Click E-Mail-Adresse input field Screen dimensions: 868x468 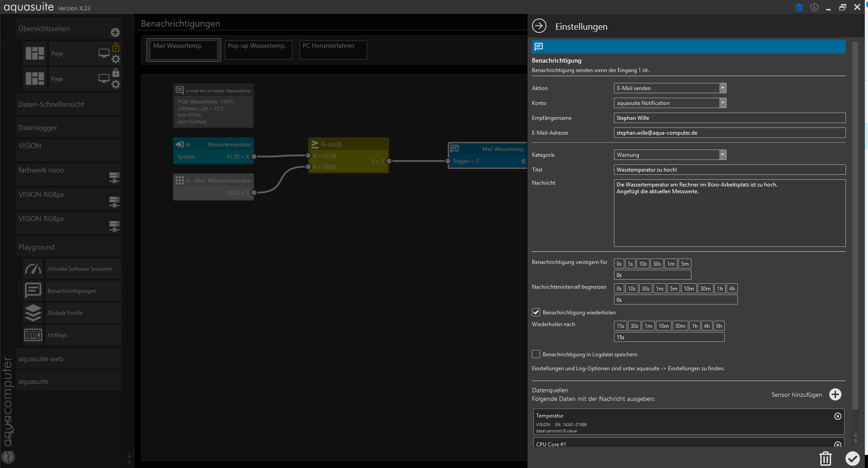[730, 133]
